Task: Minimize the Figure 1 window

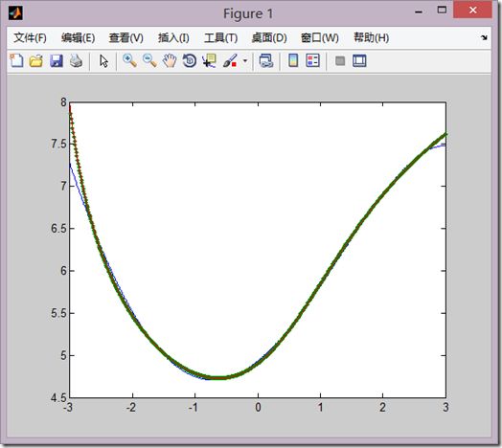Action: coord(419,12)
